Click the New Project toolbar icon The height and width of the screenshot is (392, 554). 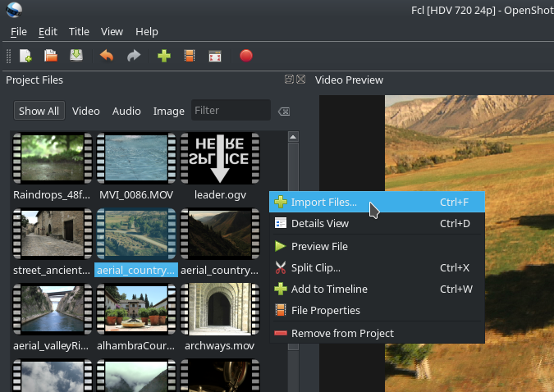[x=25, y=56]
